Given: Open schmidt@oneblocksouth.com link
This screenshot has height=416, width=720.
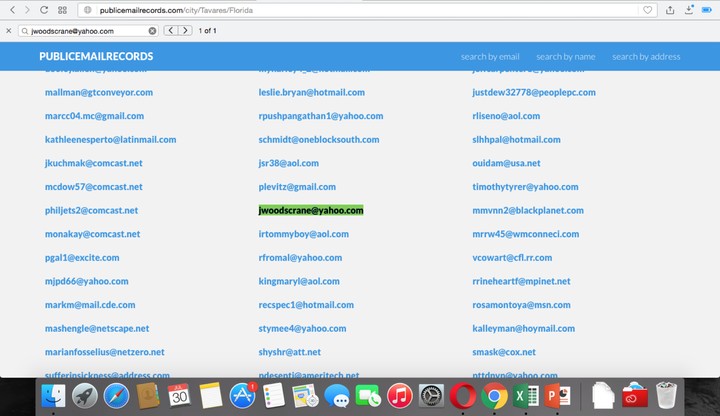Looking at the screenshot, I should (319, 140).
